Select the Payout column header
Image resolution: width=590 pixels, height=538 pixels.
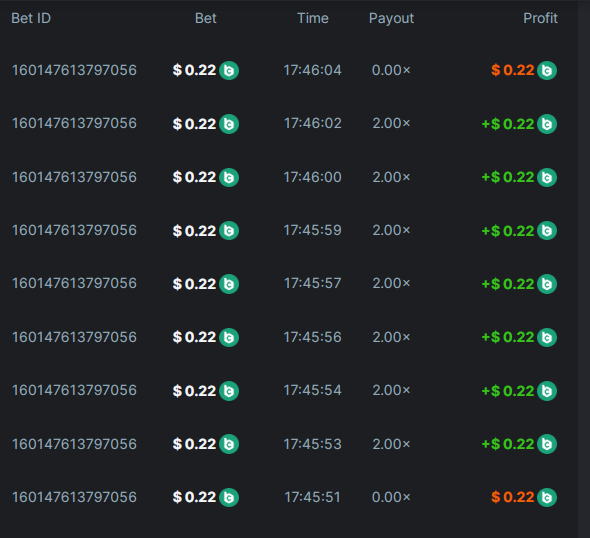coord(391,18)
